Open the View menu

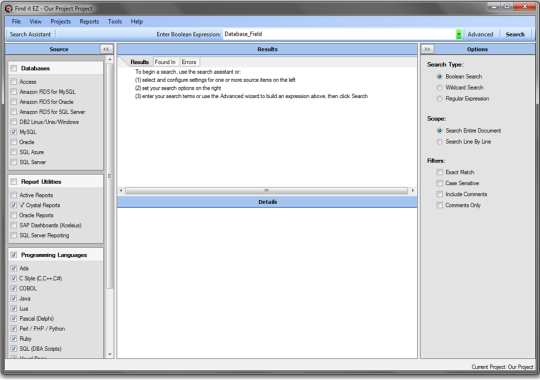pyautogui.click(x=35, y=21)
